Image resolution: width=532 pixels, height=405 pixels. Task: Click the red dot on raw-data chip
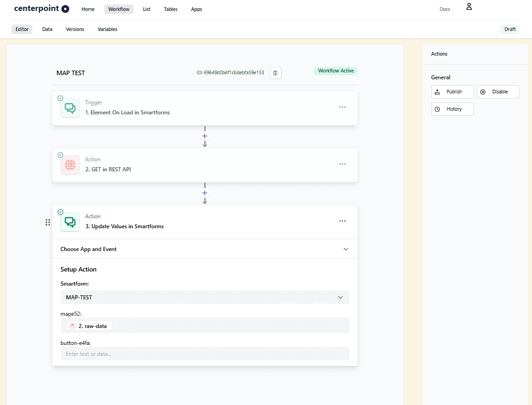72,326
